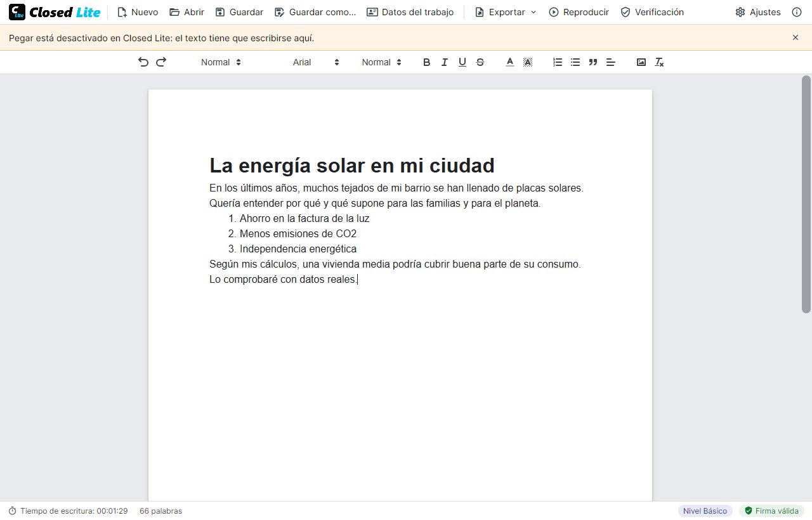The image size is (812, 520).
Task: Clear text formatting
Action: tap(659, 62)
